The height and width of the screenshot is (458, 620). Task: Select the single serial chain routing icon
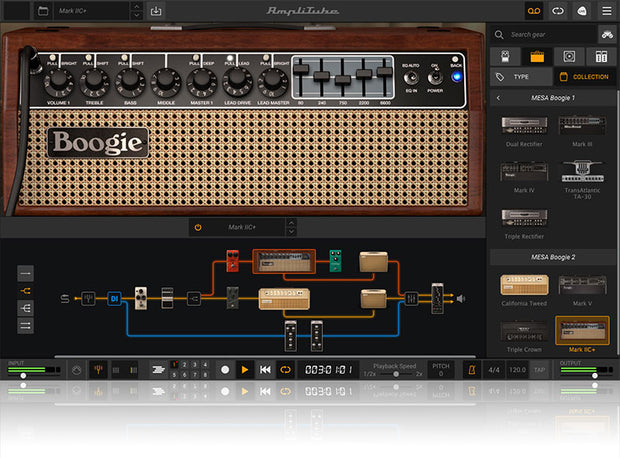coord(25,273)
